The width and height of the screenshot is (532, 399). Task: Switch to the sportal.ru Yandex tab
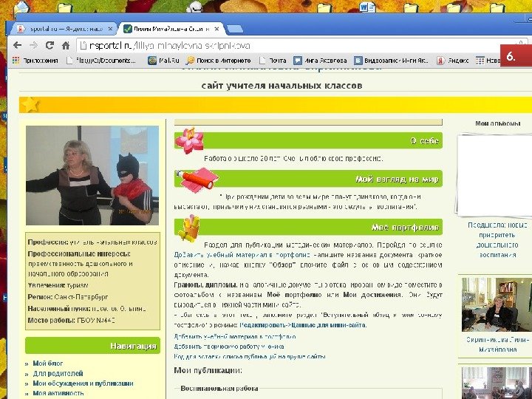(63, 29)
